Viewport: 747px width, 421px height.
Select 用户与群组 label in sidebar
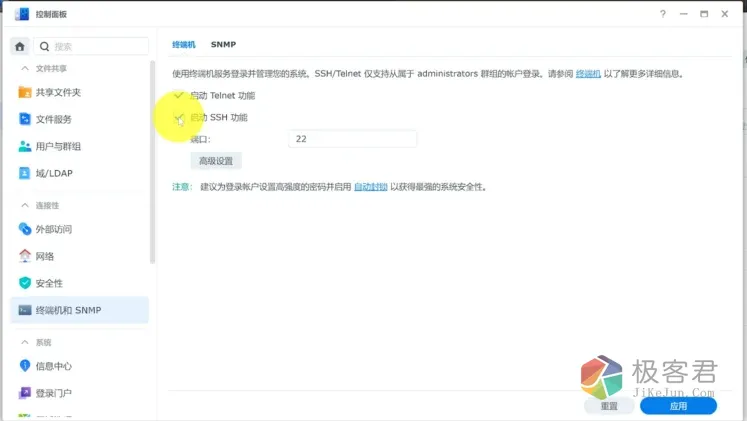(58, 147)
